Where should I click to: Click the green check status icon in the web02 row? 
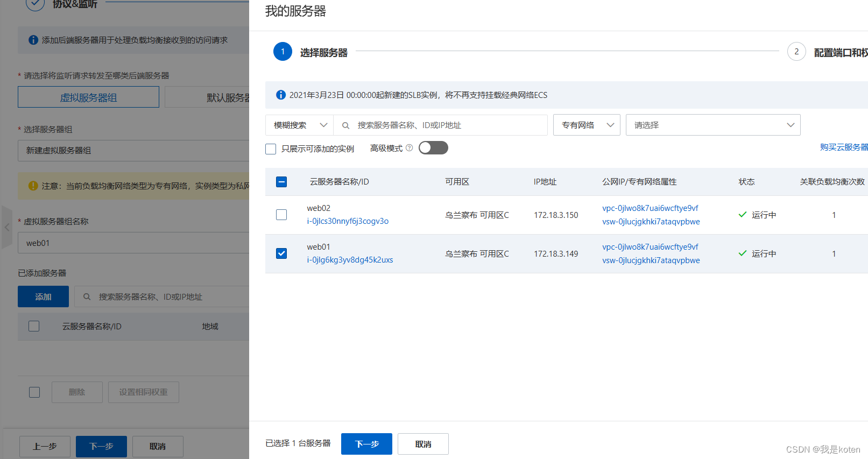[743, 215]
